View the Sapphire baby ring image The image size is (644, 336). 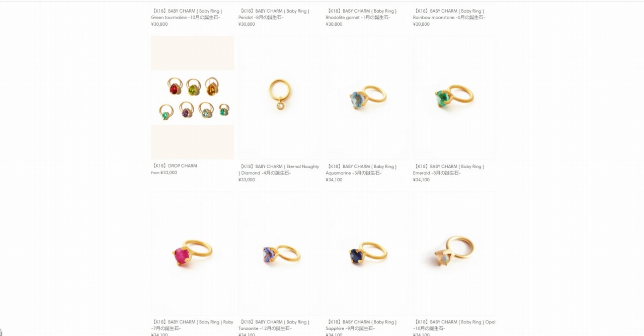(x=367, y=253)
